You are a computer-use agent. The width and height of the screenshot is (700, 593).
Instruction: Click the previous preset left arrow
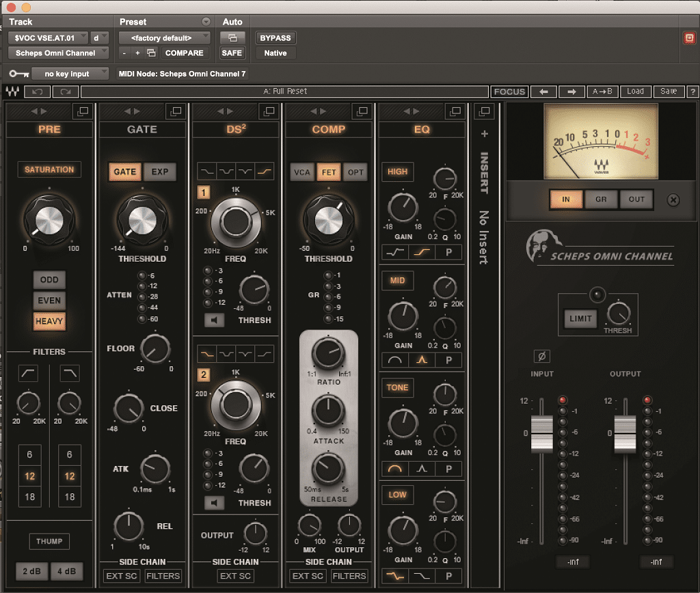click(x=543, y=92)
